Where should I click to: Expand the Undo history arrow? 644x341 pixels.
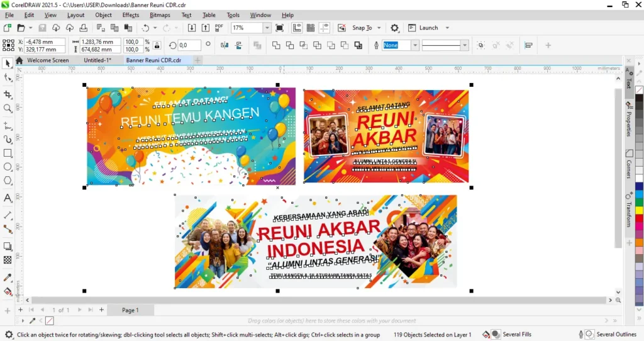coord(155,28)
